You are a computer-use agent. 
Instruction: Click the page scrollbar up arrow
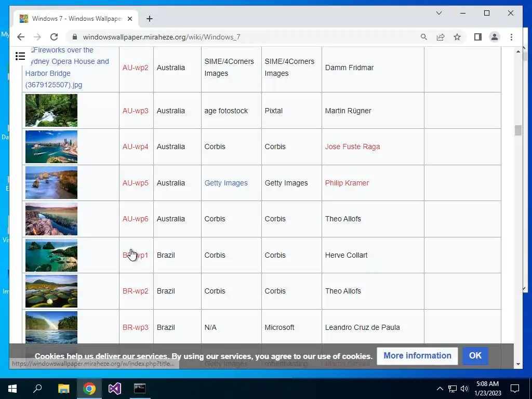click(518, 51)
